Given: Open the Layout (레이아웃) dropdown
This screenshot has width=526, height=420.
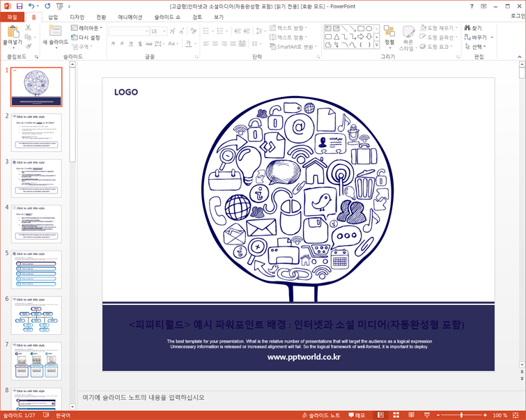Looking at the screenshot, I should (x=86, y=28).
